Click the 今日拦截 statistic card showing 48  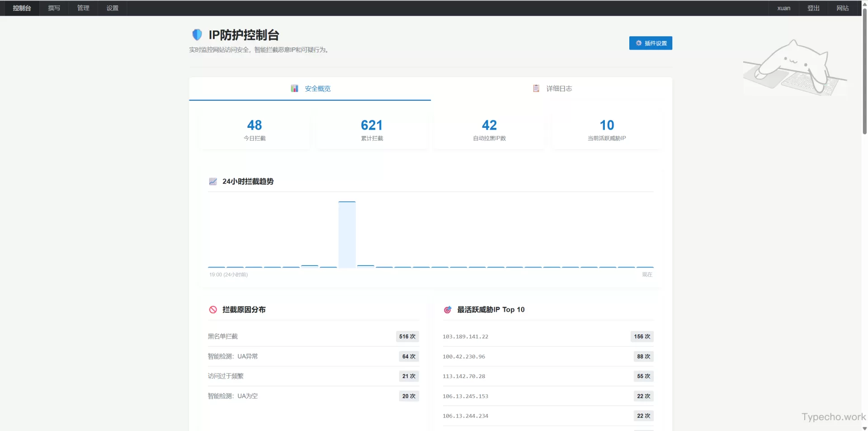[x=255, y=130]
